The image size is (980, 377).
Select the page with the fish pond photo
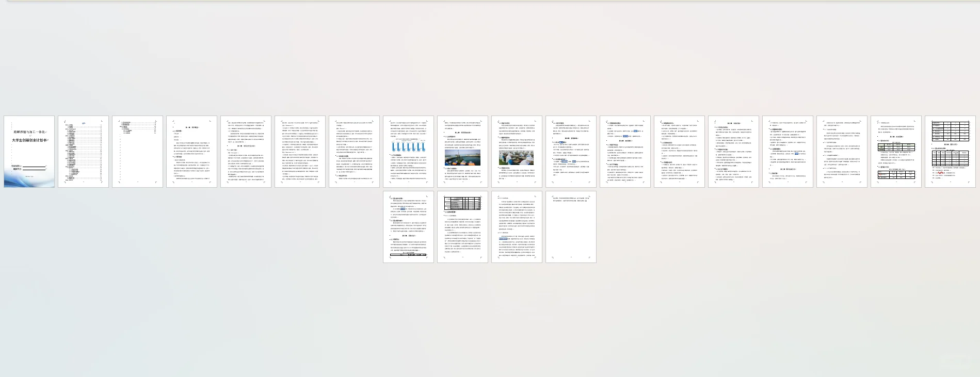(x=463, y=152)
